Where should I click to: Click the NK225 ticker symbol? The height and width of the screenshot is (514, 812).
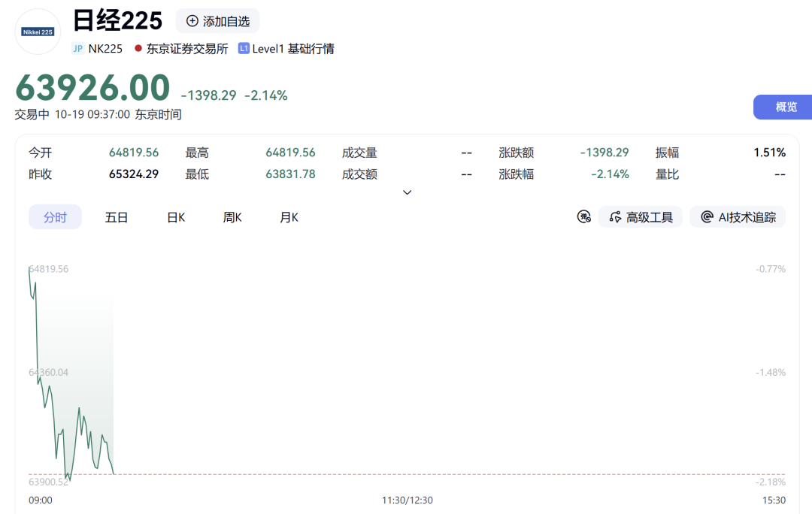click(106, 49)
